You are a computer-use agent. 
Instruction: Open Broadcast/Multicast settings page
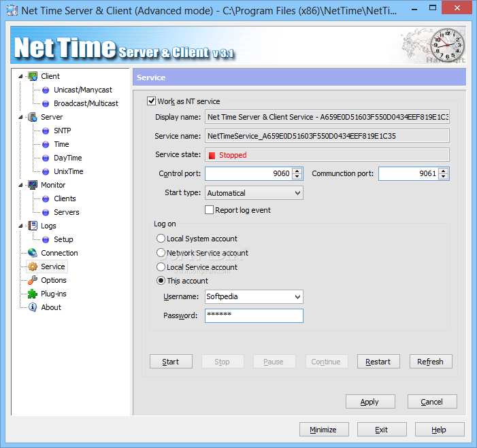(86, 103)
